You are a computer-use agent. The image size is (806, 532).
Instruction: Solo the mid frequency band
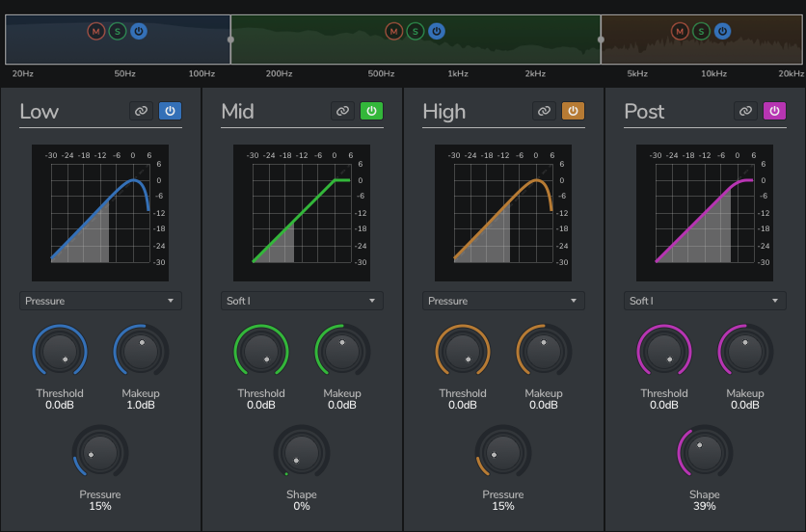[415, 32]
